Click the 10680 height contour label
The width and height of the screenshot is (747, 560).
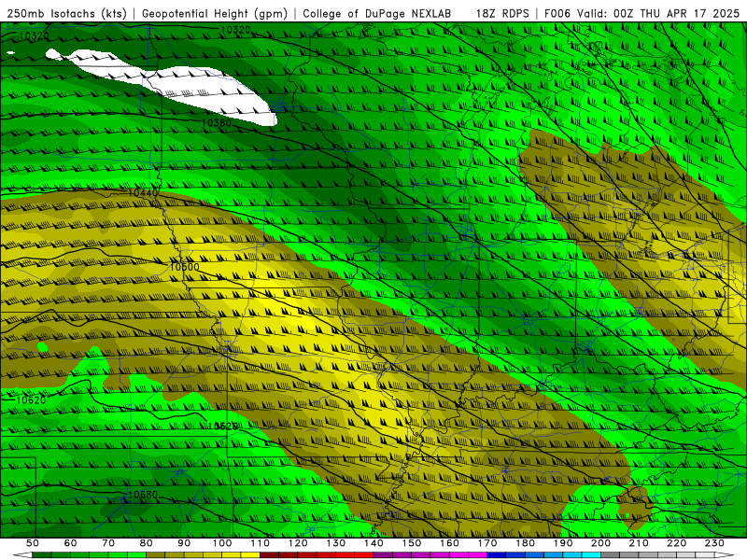coord(143,495)
